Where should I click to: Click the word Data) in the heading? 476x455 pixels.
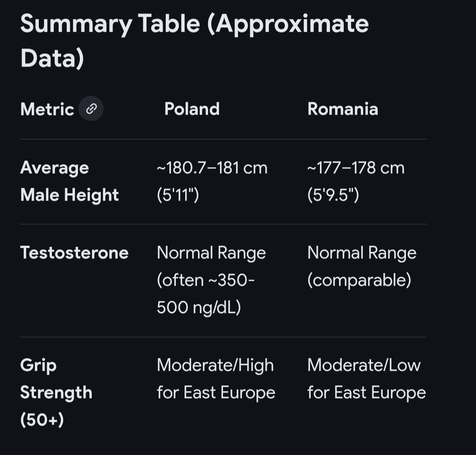[52, 59]
